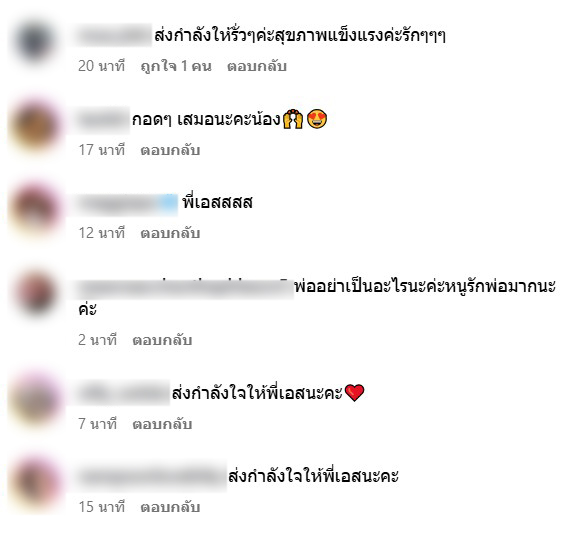Open last commenter's avatar

click(35, 483)
